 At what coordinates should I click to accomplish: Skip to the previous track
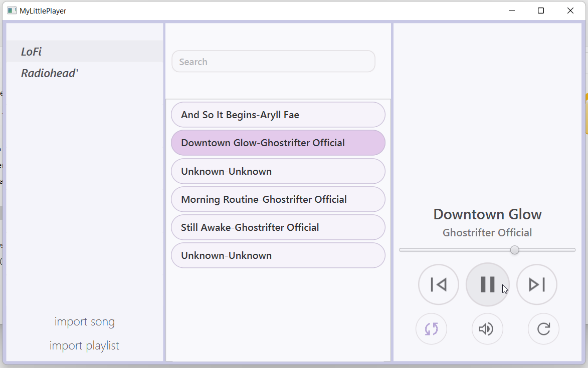(438, 284)
